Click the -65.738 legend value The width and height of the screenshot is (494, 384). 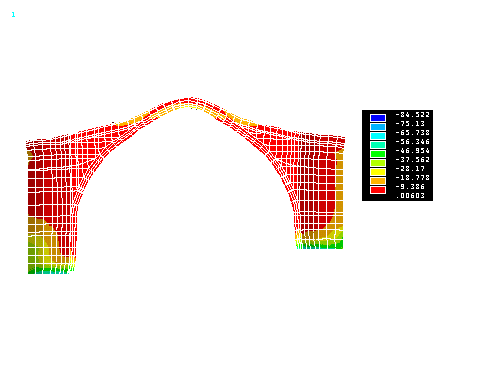412,133
